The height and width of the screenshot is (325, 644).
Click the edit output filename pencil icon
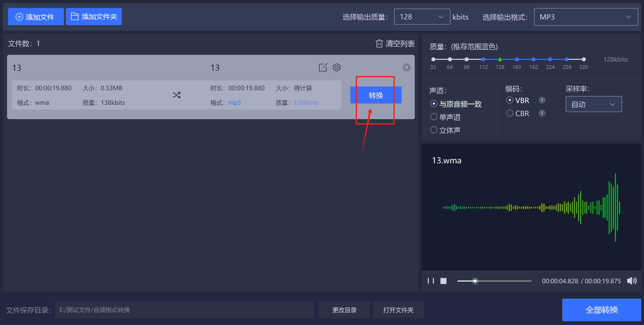[323, 67]
